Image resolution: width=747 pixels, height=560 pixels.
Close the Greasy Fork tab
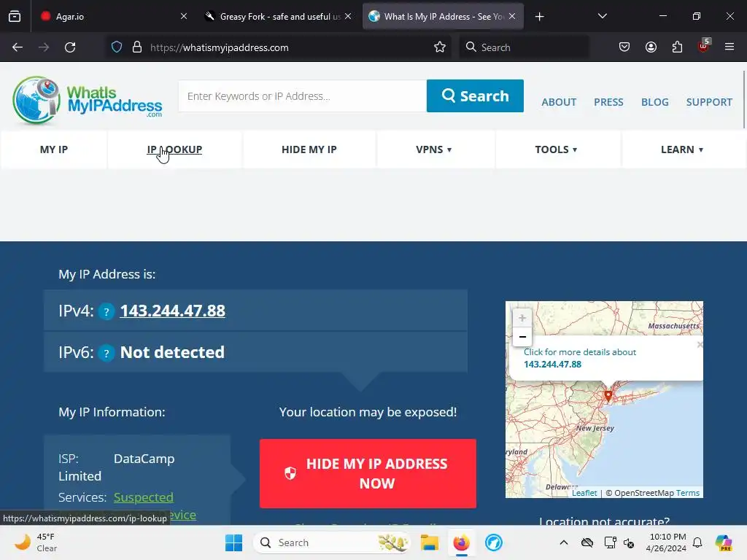coord(348,16)
